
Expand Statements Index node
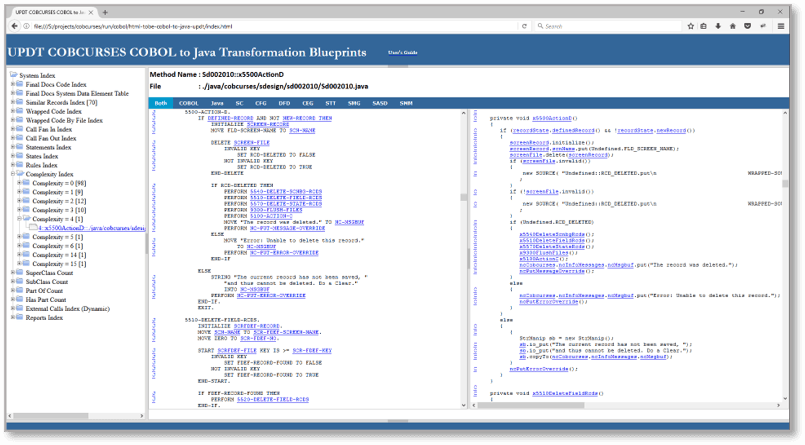pos(12,147)
